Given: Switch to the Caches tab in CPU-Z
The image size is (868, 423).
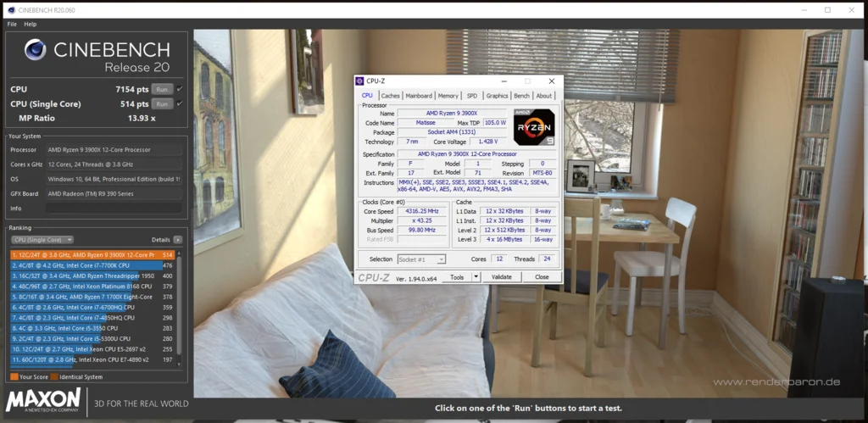Looking at the screenshot, I should [x=390, y=96].
